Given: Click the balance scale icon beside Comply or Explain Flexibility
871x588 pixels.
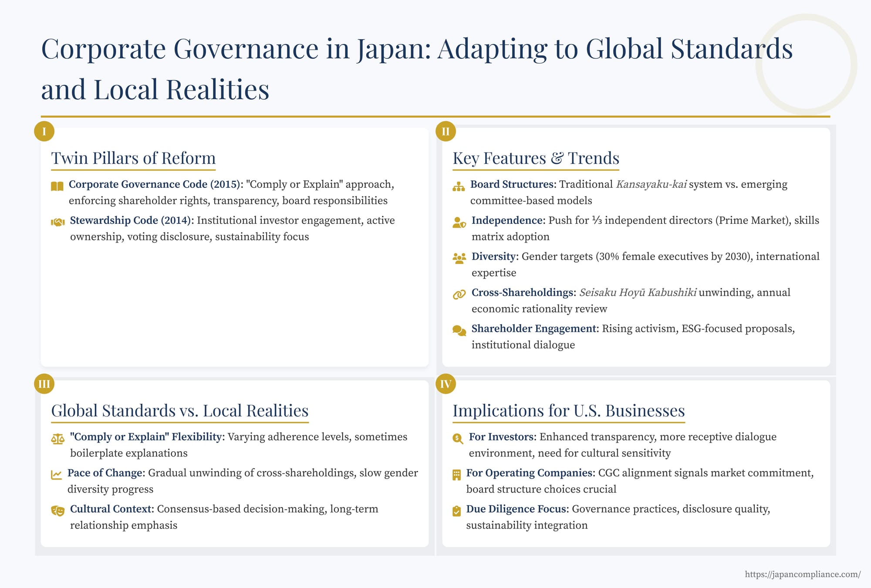Looking at the screenshot, I should point(57,439).
